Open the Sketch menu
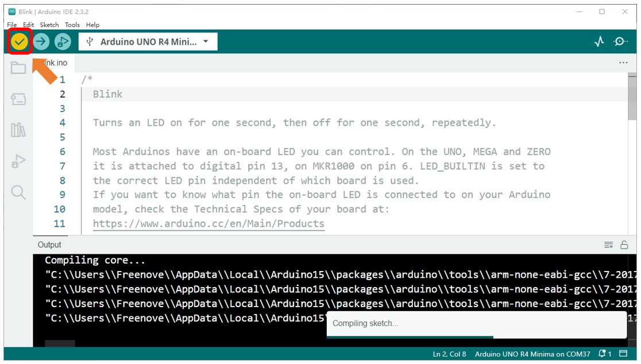 pos(49,25)
